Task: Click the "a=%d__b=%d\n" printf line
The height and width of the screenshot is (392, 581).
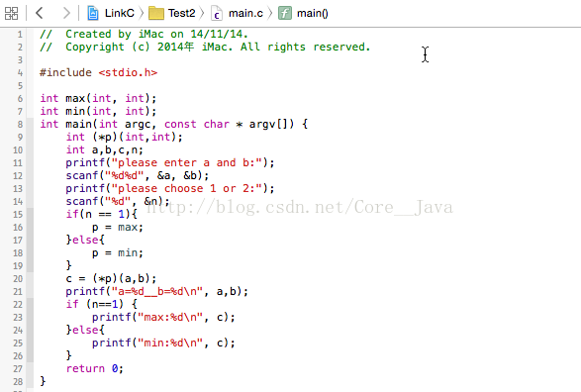Action: coord(156,292)
